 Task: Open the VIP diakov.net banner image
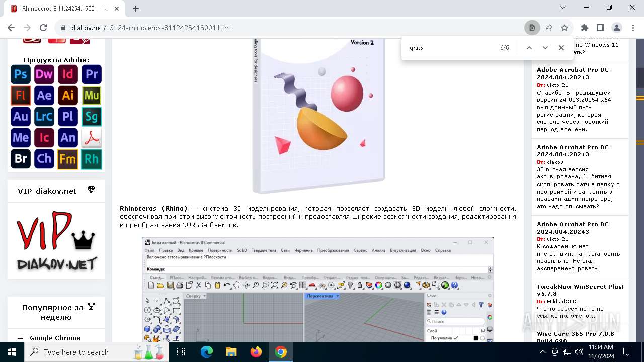[x=56, y=241]
